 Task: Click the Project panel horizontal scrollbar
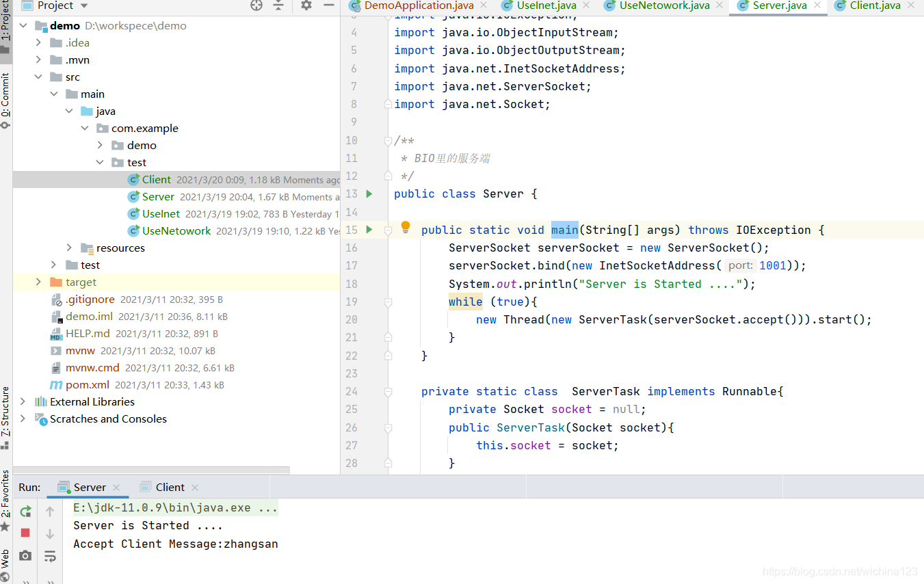coord(151,470)
